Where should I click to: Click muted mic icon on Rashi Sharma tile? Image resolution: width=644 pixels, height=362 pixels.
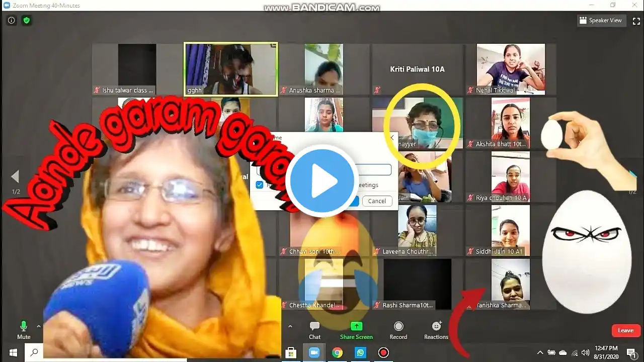point(377,305)
